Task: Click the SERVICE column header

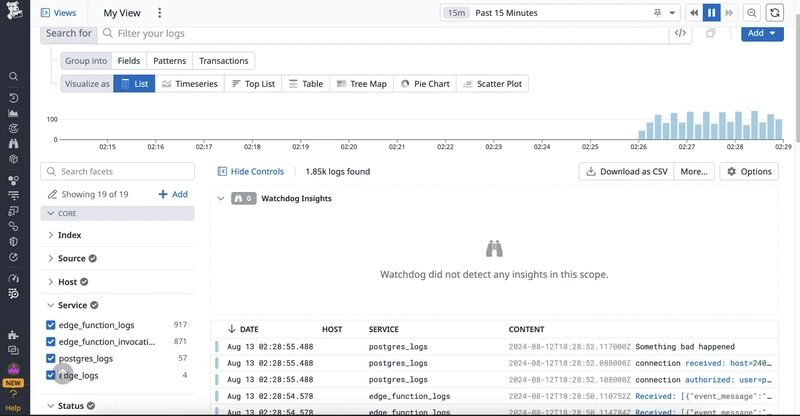Action: point(384,329)
